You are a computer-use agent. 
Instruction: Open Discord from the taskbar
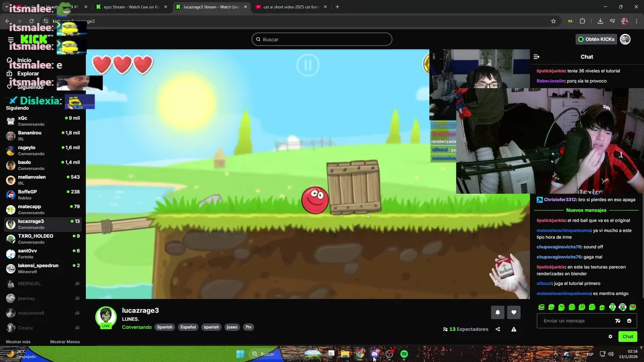(374, 354)
